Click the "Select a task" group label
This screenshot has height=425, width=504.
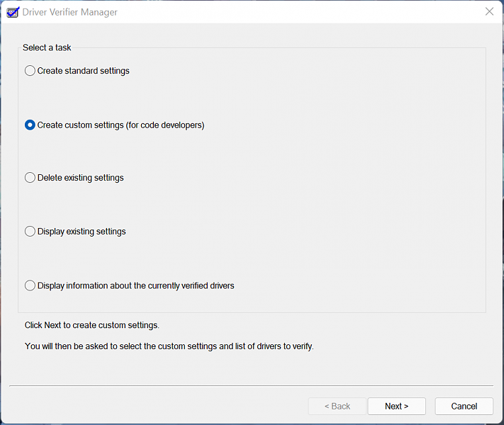[47, 48]
